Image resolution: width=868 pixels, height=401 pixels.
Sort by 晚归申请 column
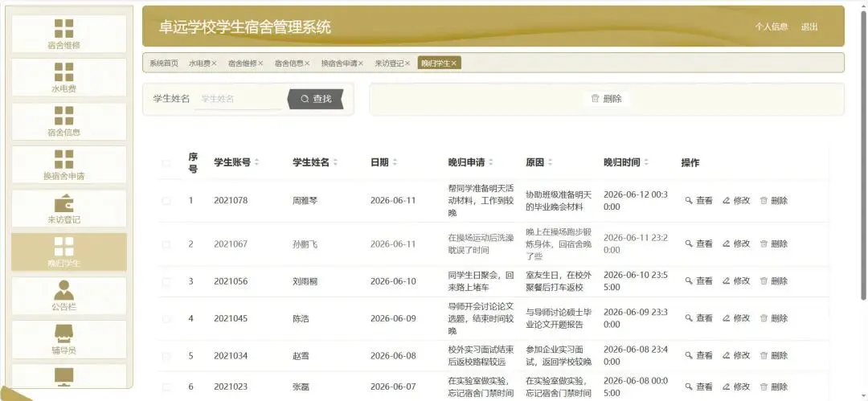[491, 162]
